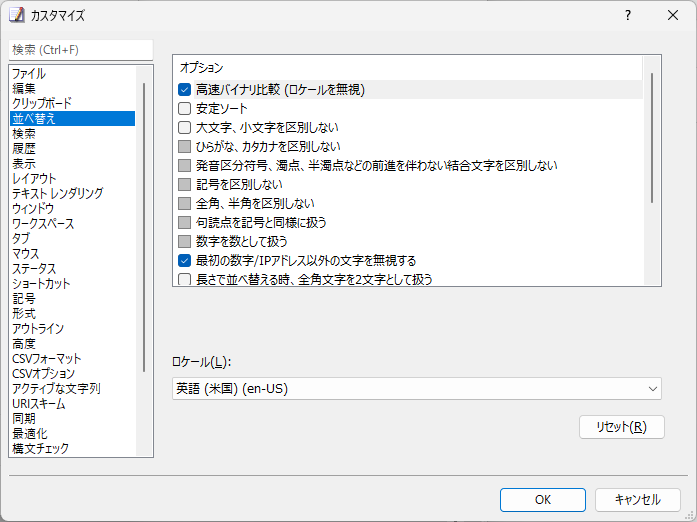697x522 pixels.
Task: Open ワークスペース category
Action: pyautogui.click(x=72, y=224)
